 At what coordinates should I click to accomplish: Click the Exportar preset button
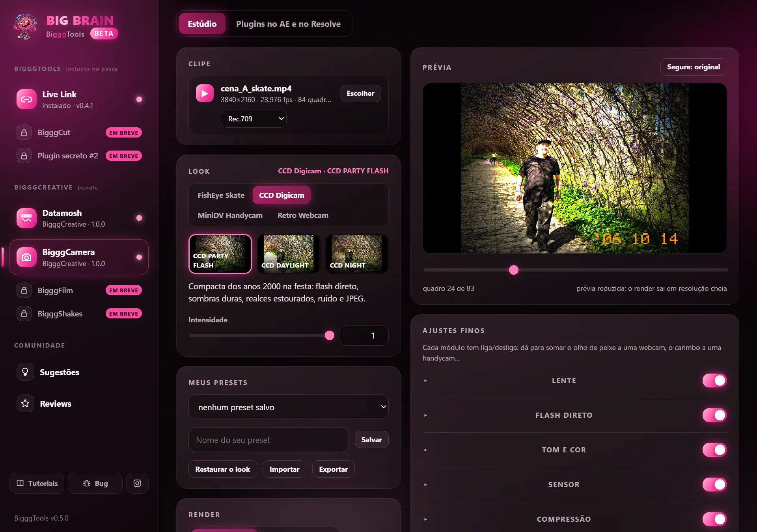point(333,469)
